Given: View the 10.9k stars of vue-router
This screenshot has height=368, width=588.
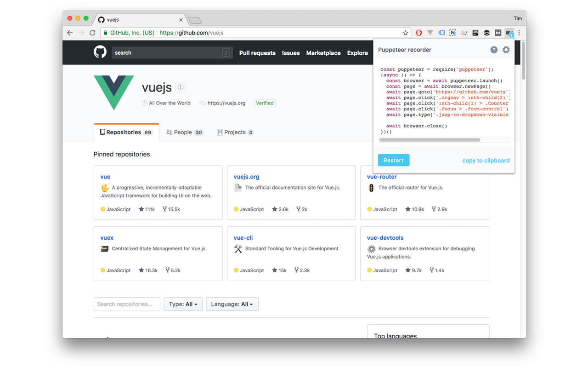Looking at the screenshot, I should tap(415, 209).
